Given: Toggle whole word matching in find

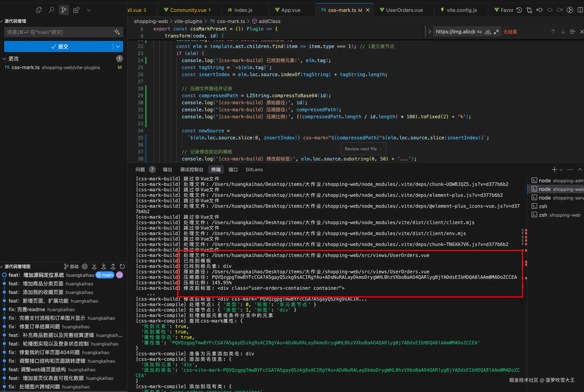Looking at the screenshot, I should [488, 32].
